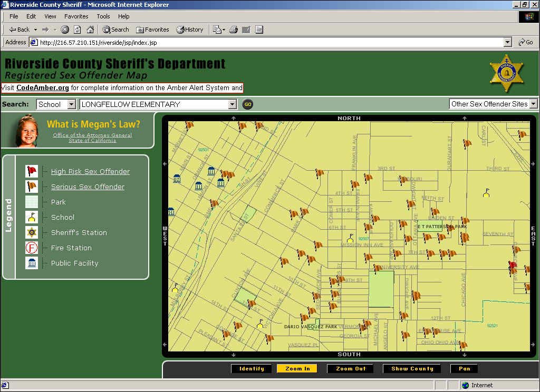Click the Edit page toolbar icon
The image size is (540, 392).
[x=246, y=30]
